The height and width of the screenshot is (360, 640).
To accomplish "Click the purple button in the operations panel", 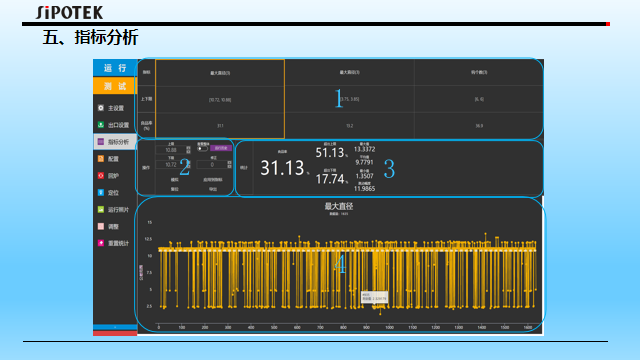I will [221, 148].
